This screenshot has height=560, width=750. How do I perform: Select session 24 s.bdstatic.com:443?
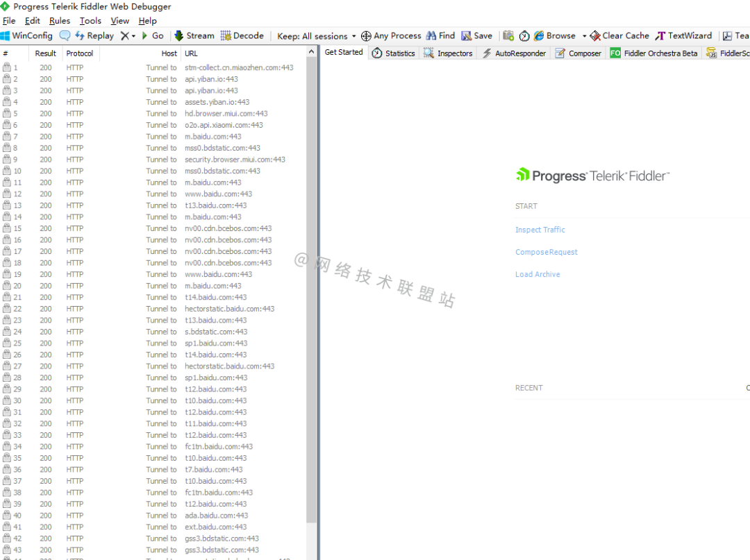(x=153, y=332)
